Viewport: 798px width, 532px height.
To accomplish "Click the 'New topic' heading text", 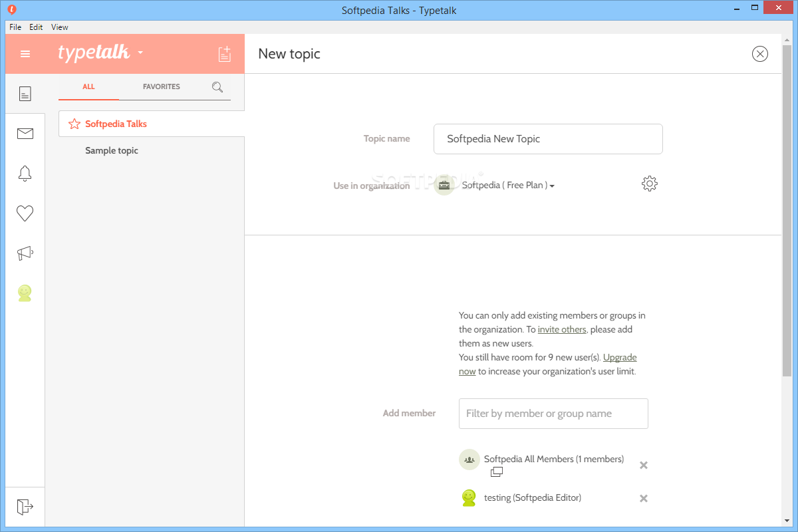I will point(289,54).
